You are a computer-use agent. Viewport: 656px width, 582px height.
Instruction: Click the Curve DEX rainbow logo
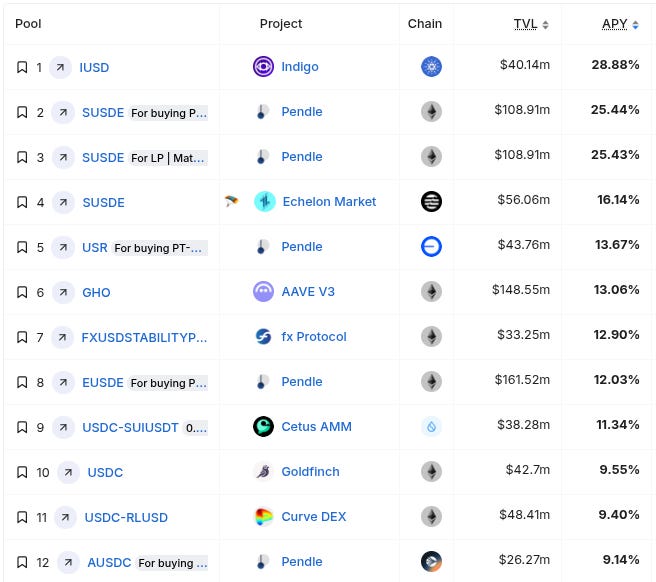click(x=264, y=517)
